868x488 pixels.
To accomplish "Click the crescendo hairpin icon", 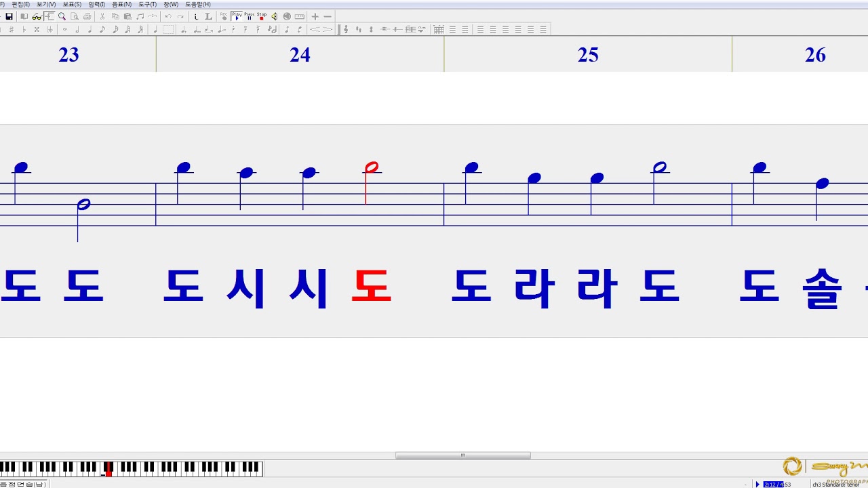I will point(316,29).
